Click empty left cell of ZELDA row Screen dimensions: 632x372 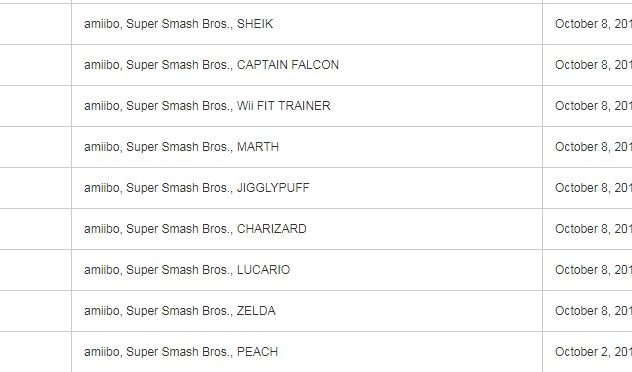pos(35,311)
